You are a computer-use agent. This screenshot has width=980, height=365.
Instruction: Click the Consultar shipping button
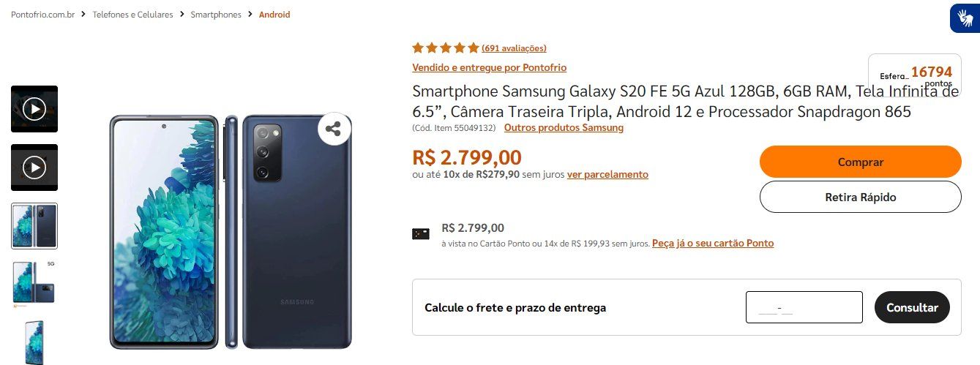912,307
